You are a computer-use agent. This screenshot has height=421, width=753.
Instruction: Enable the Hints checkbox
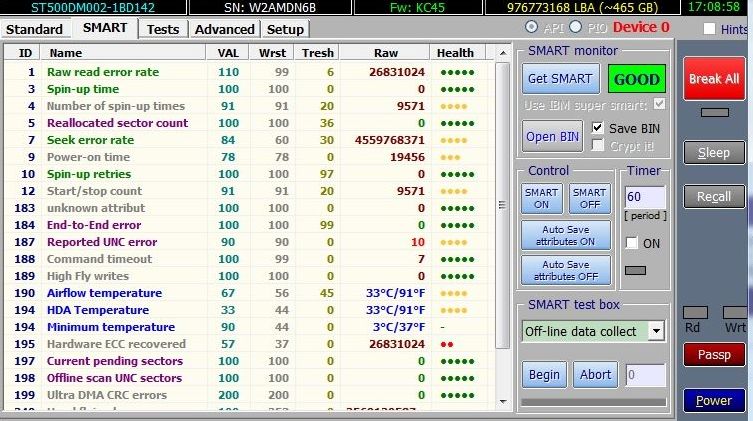point(709,29)
